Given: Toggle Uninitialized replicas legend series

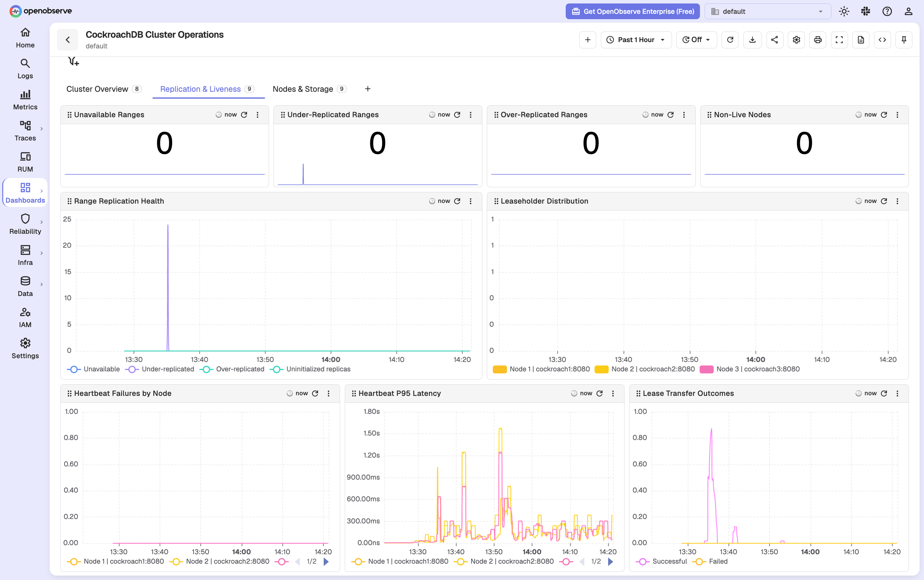Looking at the screenshot, I should pos(310,369).
